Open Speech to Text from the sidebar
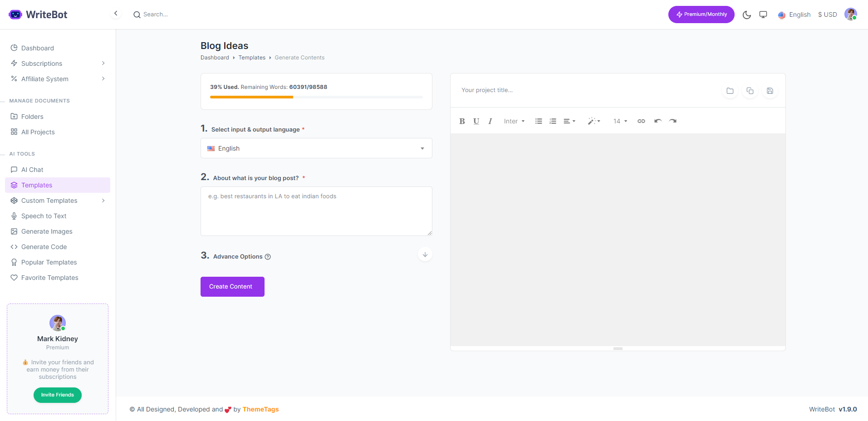 tap(44, 216)
